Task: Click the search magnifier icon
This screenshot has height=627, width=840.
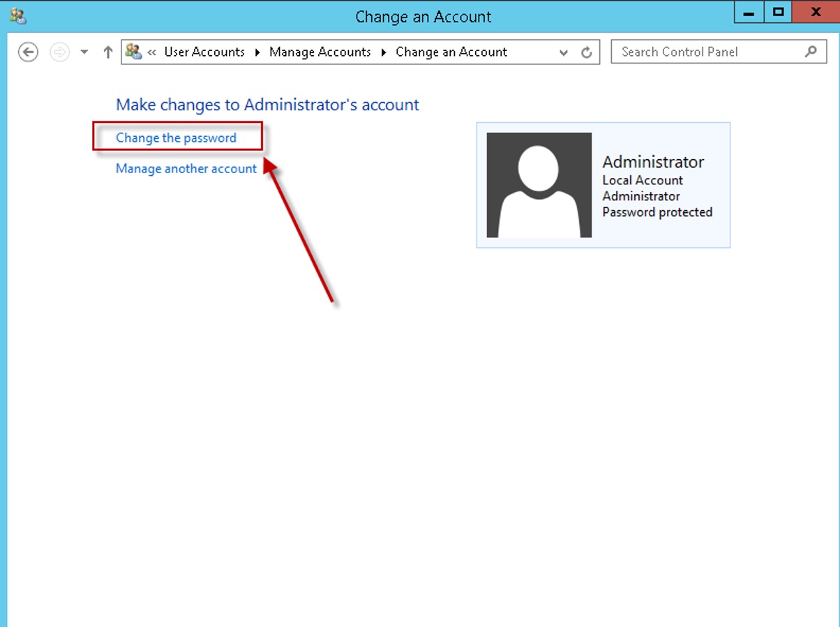Action: click(811, 52)
